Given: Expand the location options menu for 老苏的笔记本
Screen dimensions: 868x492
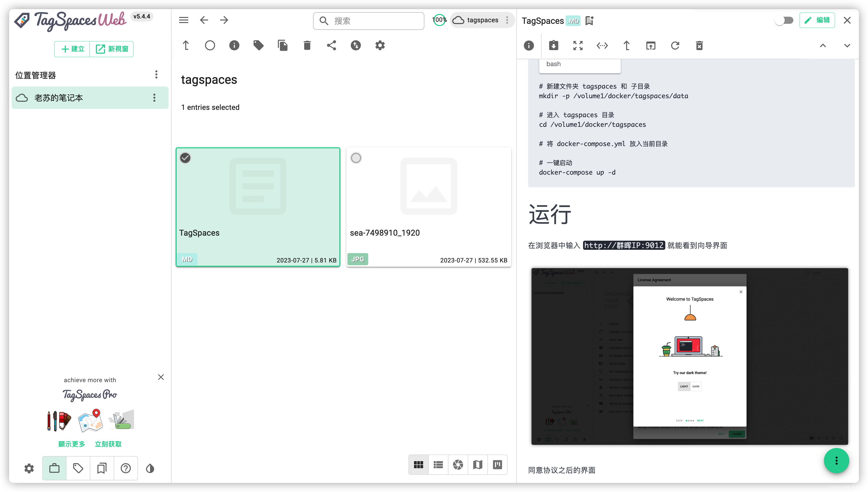Looking at the screenshot, I should pos(154,98).
